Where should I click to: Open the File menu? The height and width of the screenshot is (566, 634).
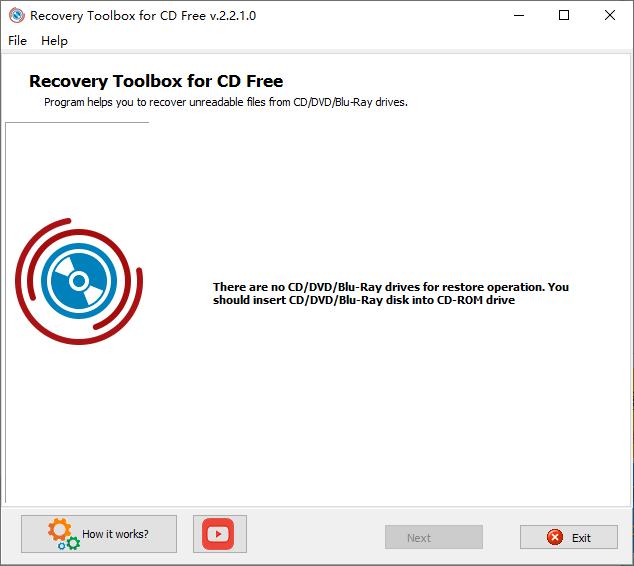pos(17,41)
